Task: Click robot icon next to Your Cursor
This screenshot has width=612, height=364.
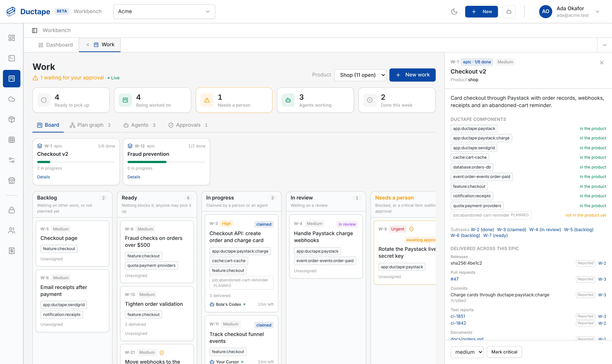Action: [x=212, y=362]
